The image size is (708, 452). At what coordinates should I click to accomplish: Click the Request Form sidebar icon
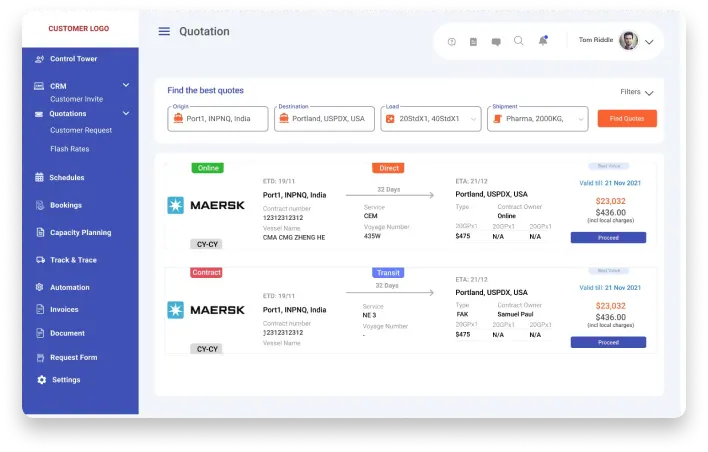[x=40, y=358]
